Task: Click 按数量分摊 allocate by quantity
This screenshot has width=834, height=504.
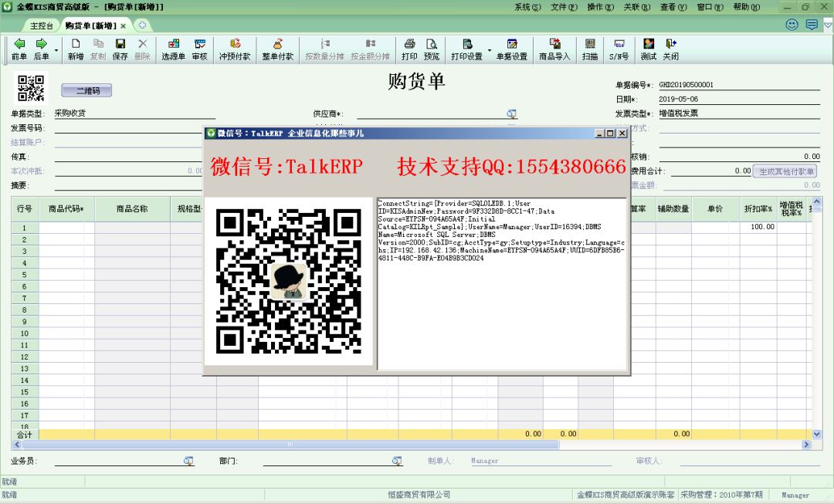Action: coord(324,49)
